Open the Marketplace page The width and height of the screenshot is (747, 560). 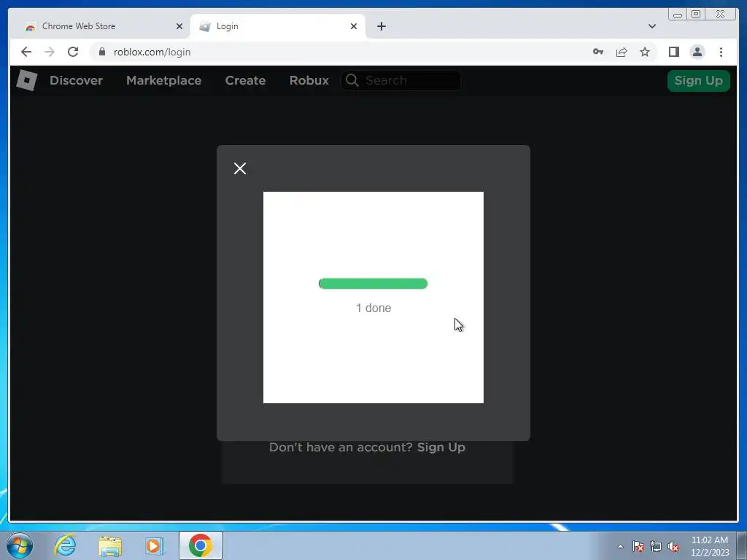pyautogui.click(x=164, y=80)
